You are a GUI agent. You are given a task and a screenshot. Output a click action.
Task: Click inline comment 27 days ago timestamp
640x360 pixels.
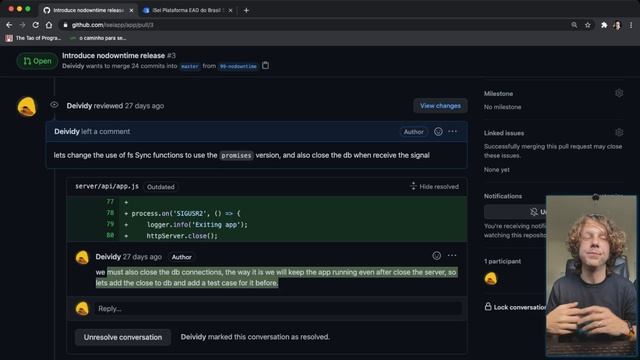(142, 257)
